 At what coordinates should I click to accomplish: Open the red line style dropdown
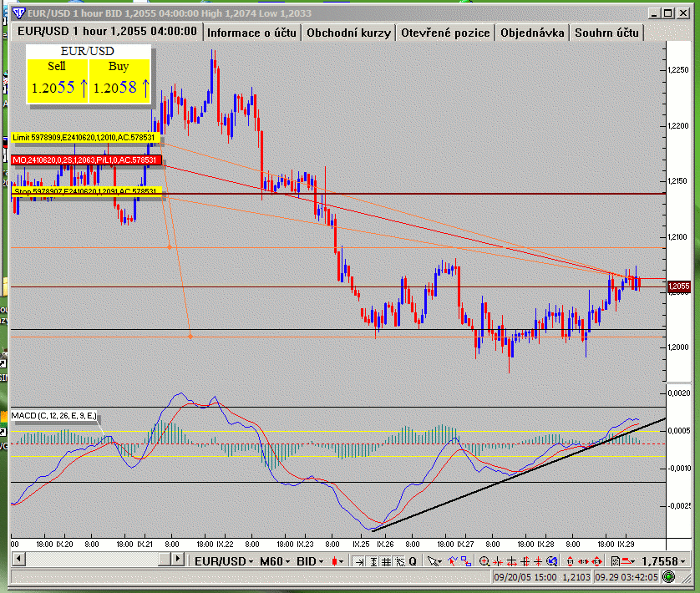point(628,561)
